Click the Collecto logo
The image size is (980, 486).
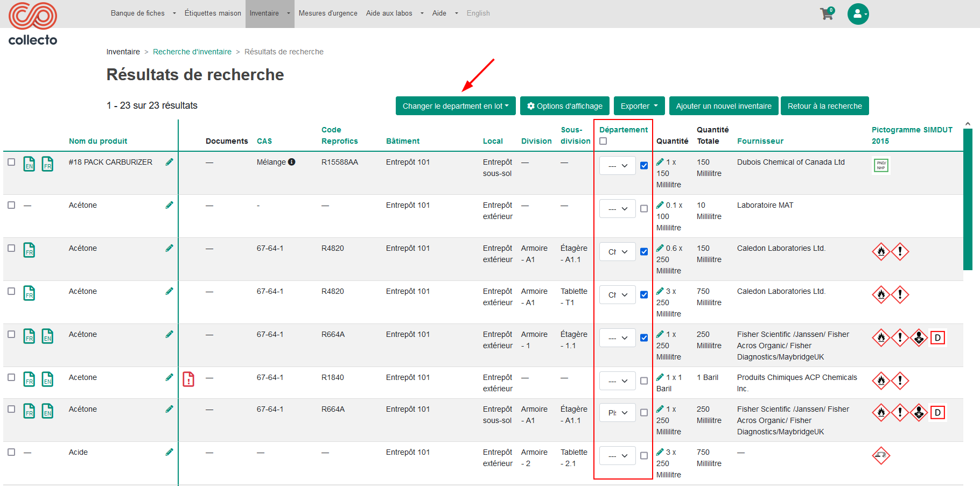point(33,24)
